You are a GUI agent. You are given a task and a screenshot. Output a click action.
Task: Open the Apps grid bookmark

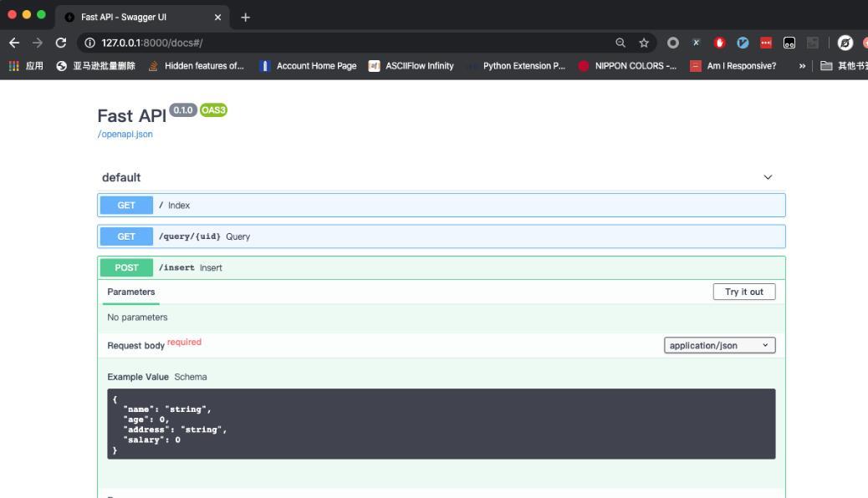[26, 66]
